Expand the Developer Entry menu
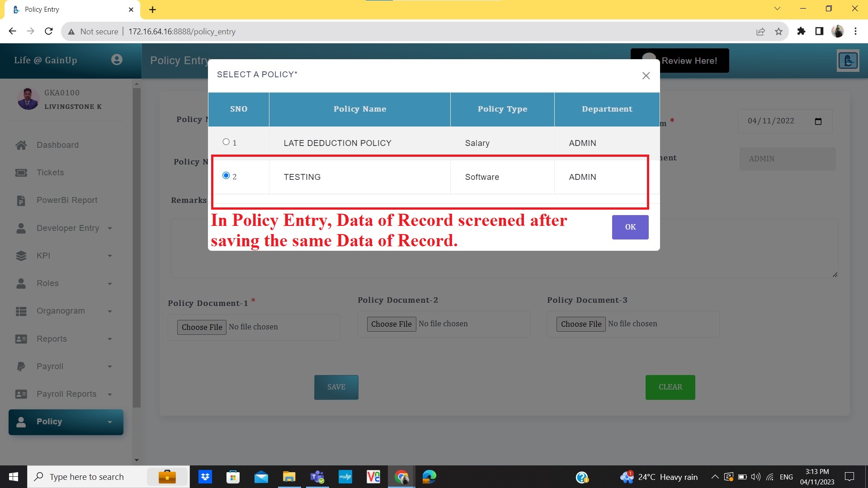Viewport: 868px width, 488px height. coord(110,228)
